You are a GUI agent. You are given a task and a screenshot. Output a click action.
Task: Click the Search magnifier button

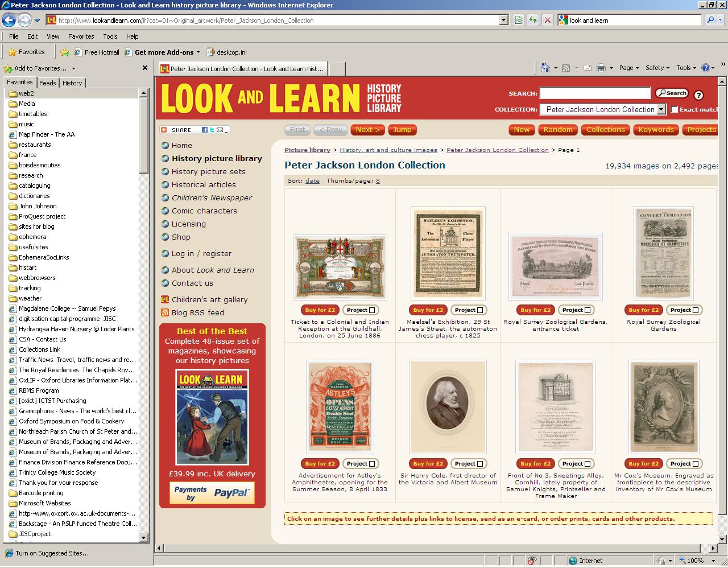pyautogui.click(x=672, y=93)
